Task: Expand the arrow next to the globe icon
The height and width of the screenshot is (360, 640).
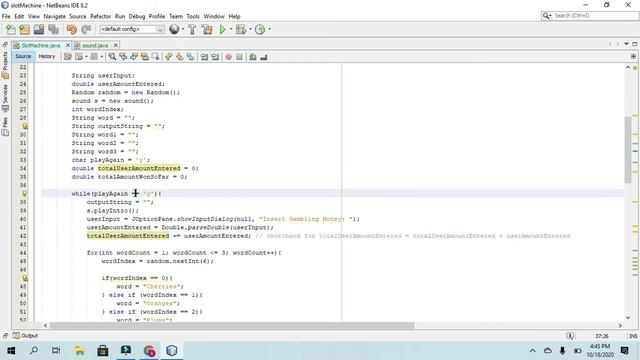Action: pyautogui.click(x=182, y=29)
